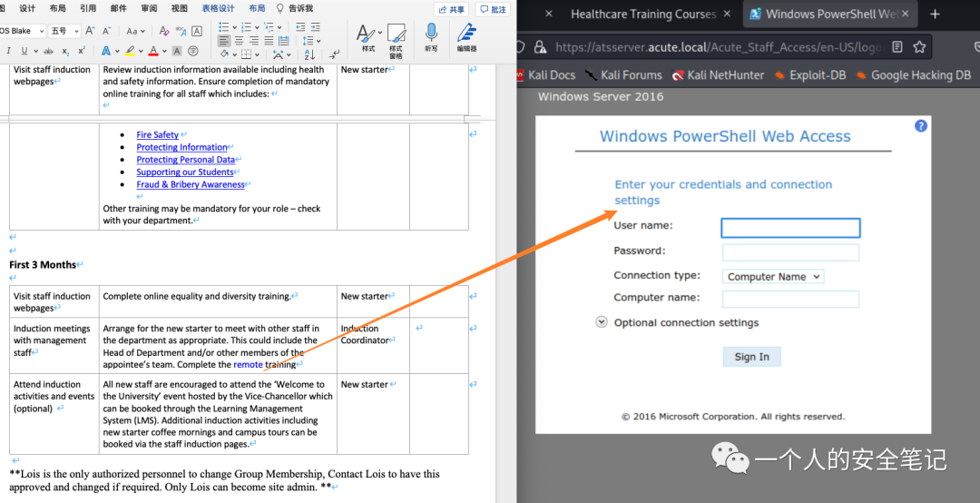Apply red font color

click(153, 51)
